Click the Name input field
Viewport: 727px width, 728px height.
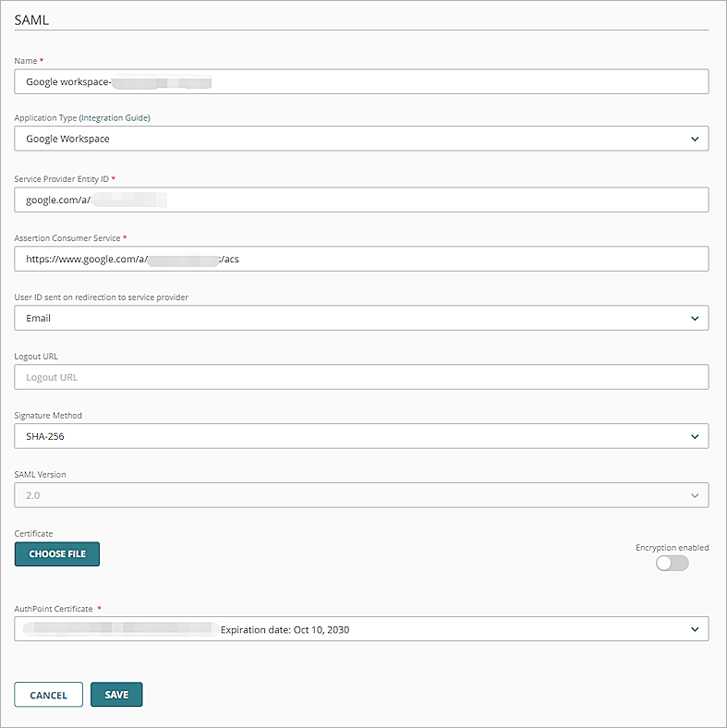[361, 82]
